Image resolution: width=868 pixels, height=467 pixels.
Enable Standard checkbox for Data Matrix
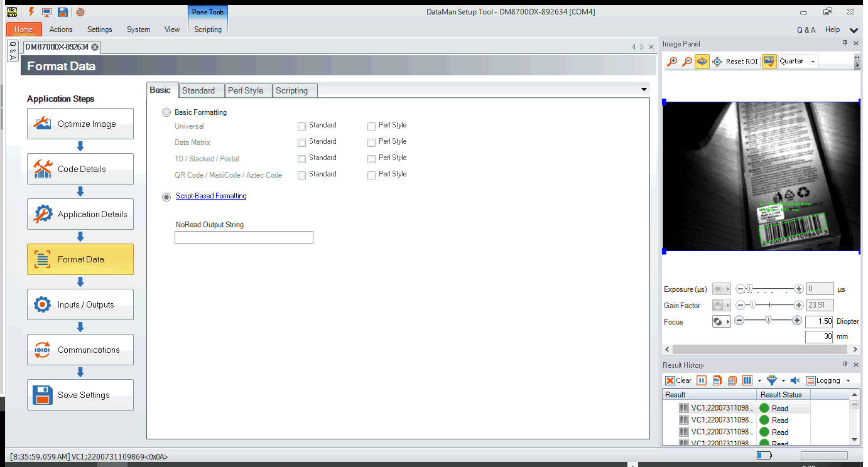point(302,142)
